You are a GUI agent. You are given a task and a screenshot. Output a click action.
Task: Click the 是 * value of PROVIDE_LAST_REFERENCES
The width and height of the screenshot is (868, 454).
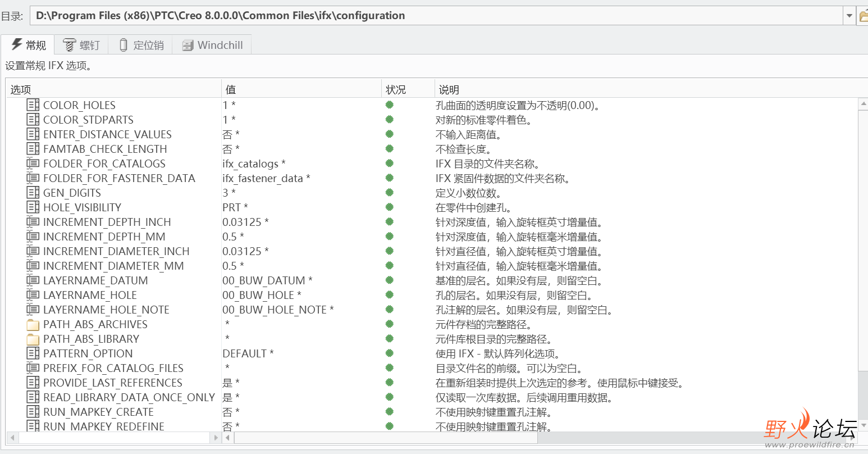point(231,383)
